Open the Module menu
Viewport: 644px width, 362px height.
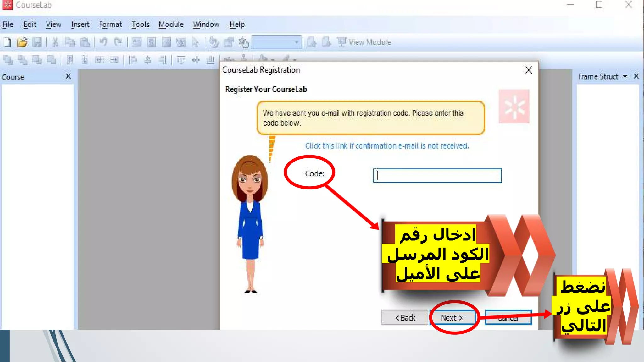pyautogui.click(x=171, y=25)
